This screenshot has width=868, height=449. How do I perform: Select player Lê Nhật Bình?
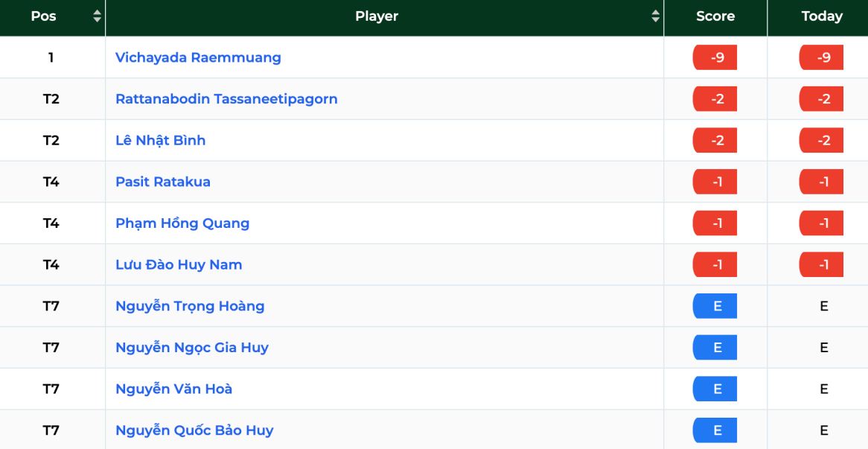(161, 140)
